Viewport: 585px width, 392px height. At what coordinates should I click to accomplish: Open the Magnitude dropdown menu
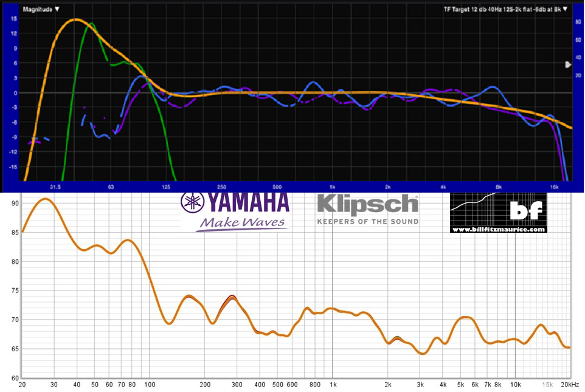pyautogui.click(x=41, y=9)
